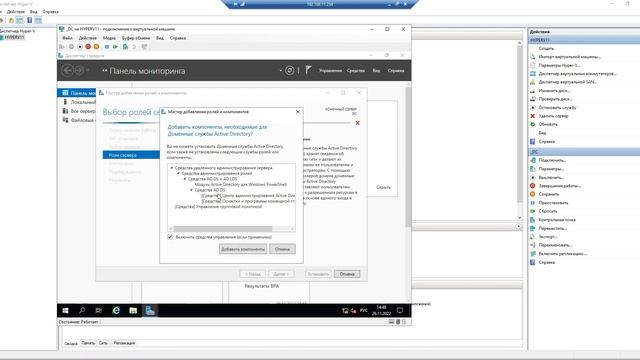The image size is (640, 360).
Task: Open Internet Explorer from guest taskbar
Action: coord(116,311)
